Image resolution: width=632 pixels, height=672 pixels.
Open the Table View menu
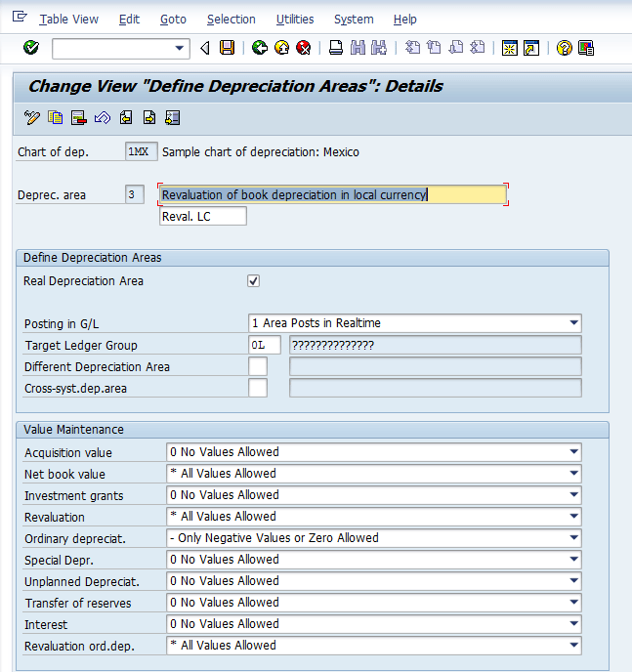[x=68, y=19]
